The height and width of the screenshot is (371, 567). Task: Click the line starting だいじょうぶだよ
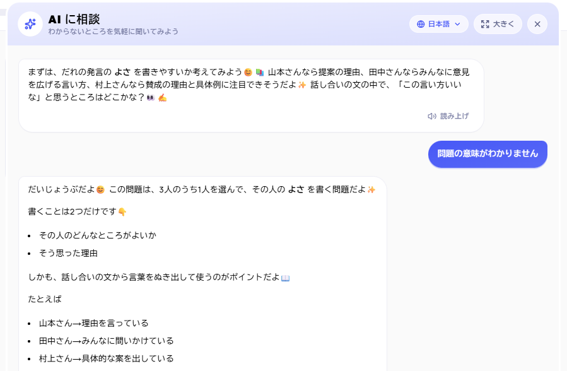pyautogui.click(x=202, y=189)
